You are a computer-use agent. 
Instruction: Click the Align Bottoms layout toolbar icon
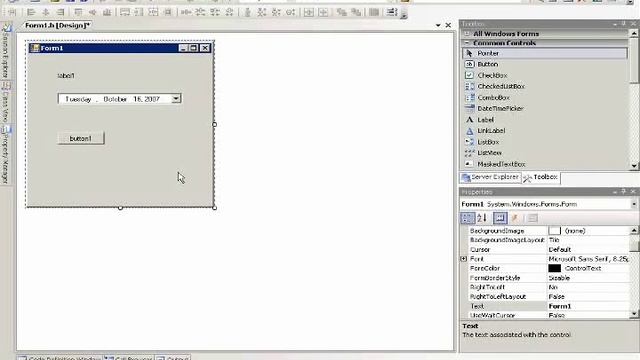(x=107, y=12)
